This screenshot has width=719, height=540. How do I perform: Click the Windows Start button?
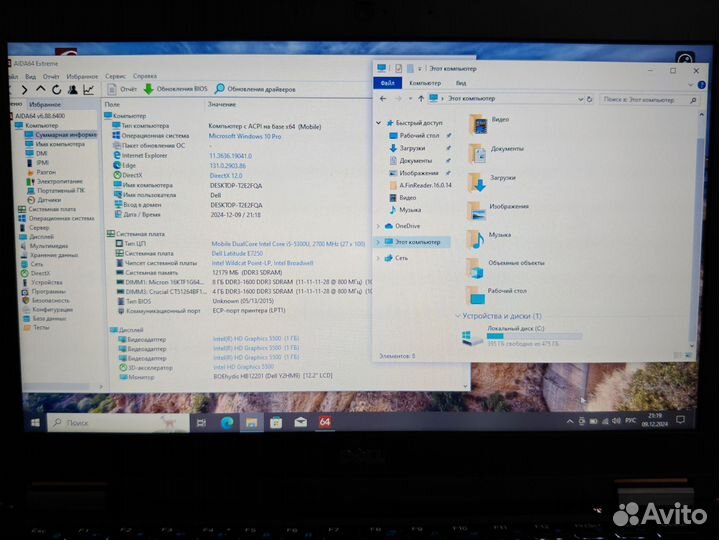35,423
